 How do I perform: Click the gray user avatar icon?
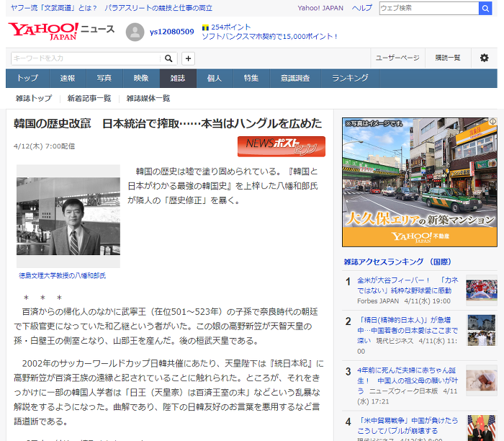pyautogui.click(x=135, y=32)
